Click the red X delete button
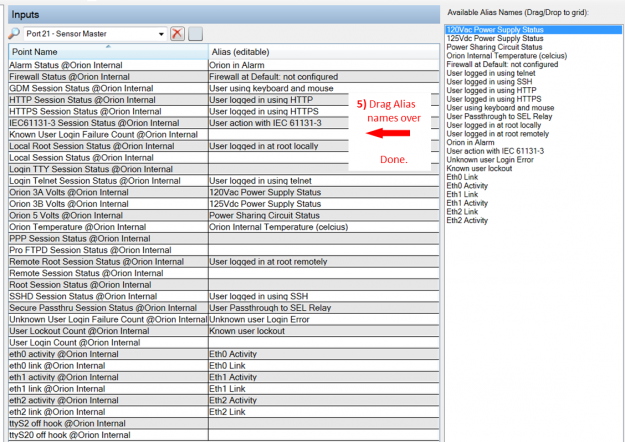Screen dimensions: 625x442 pos(177,33)
